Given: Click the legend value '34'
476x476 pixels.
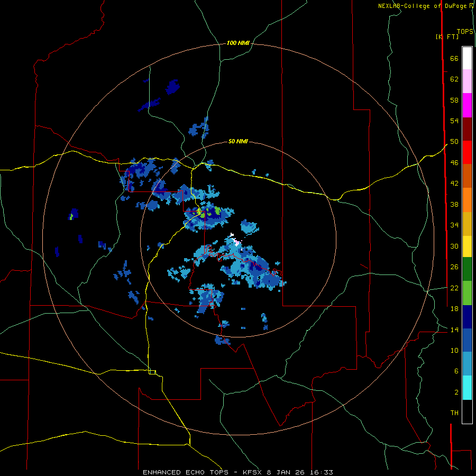Looking at the screenshot, I should coord(454,225).
